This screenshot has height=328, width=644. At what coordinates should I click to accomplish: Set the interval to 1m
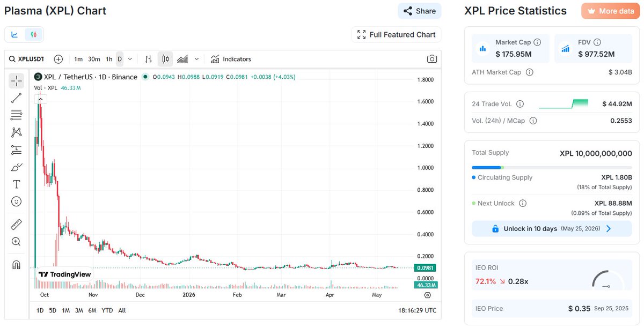78,59
